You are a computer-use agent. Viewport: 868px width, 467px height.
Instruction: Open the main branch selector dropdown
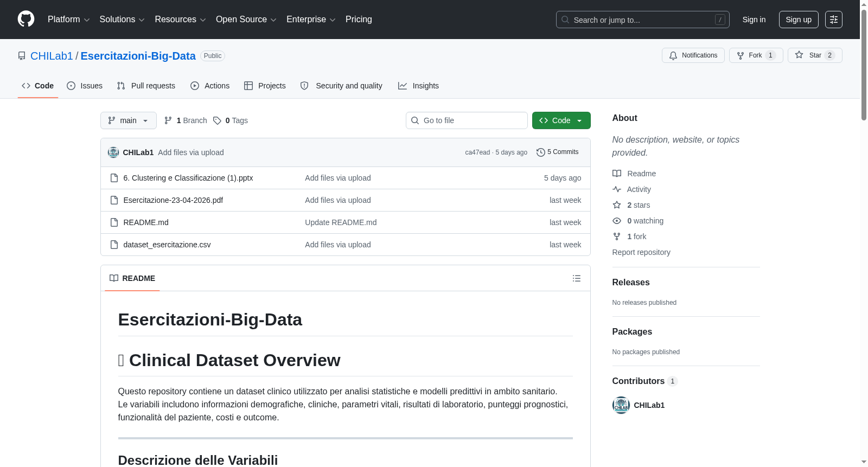[129, 120]
